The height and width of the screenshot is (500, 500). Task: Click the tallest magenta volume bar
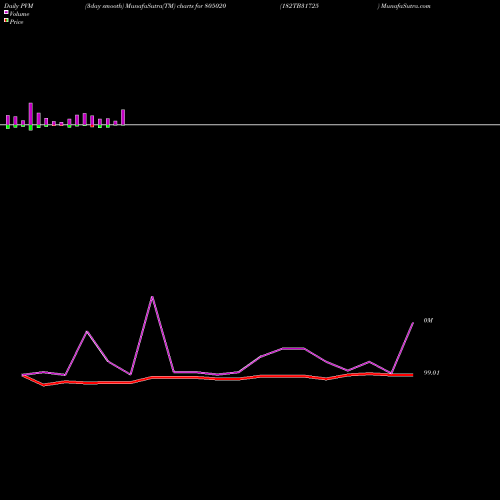[31, 114]
